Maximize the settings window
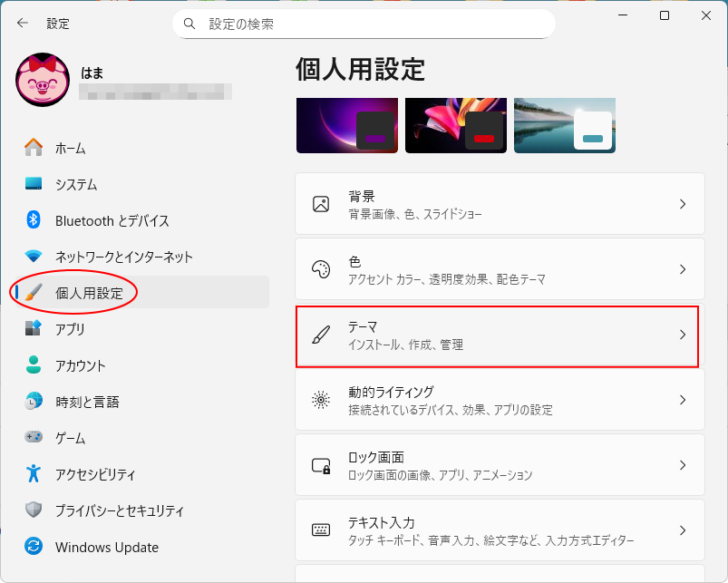 [x=664, y=15]
